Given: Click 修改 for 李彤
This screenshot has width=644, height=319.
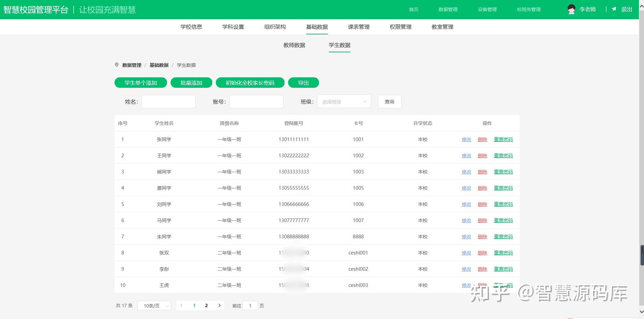Looking at the screenshot, I should tap(466, 269).
